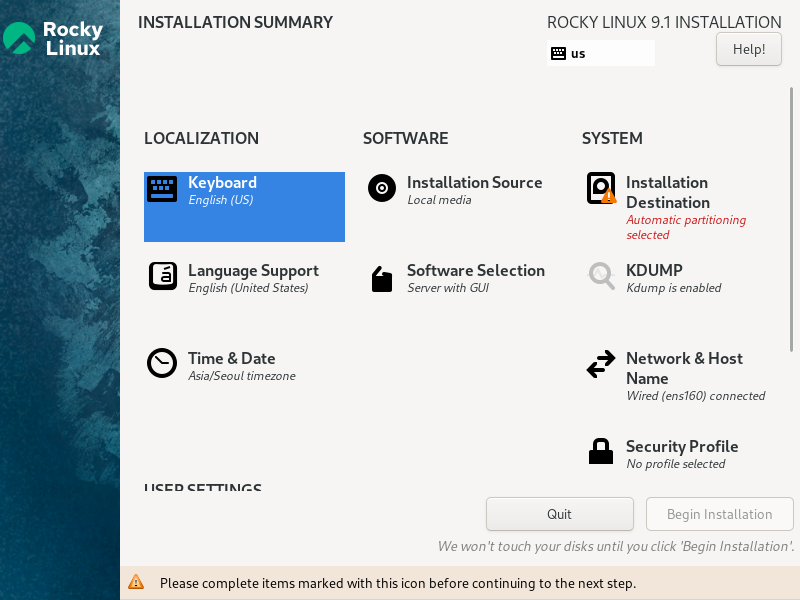Click 'Local media' text
Image resolution: width=800 pixels, height=600 pixels.
[x=439, y=200]
